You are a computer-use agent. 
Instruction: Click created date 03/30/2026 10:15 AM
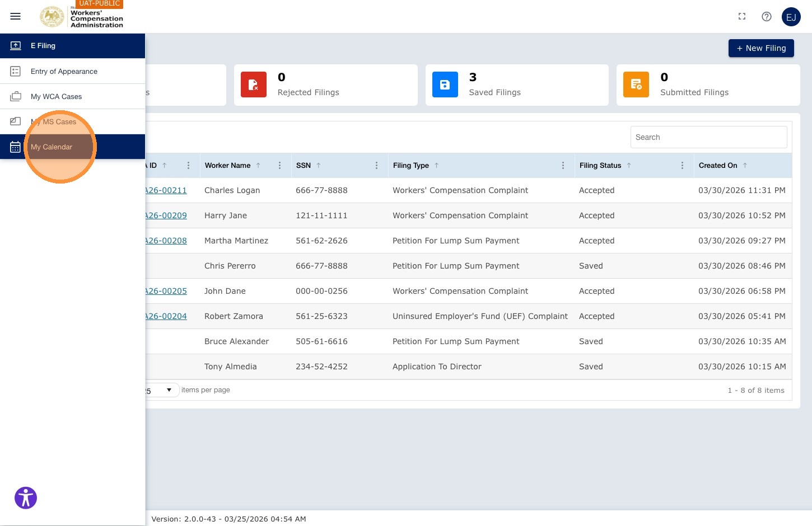(742, 367)
